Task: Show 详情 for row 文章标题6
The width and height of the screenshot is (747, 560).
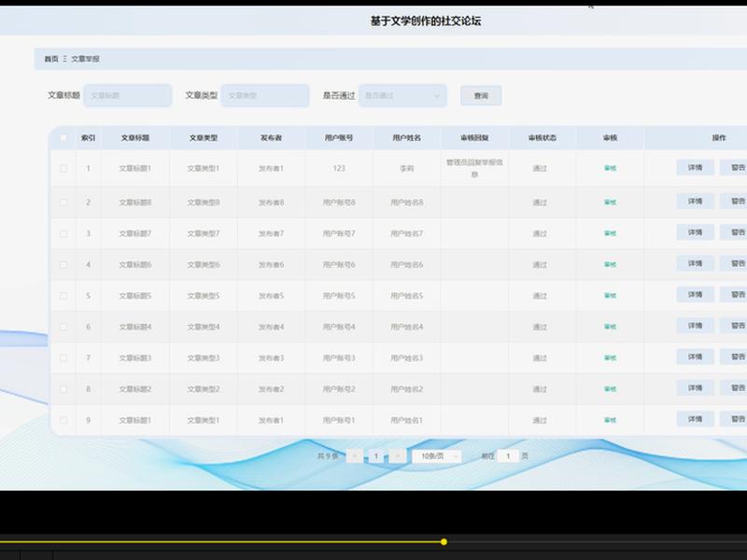Action: 695,263
